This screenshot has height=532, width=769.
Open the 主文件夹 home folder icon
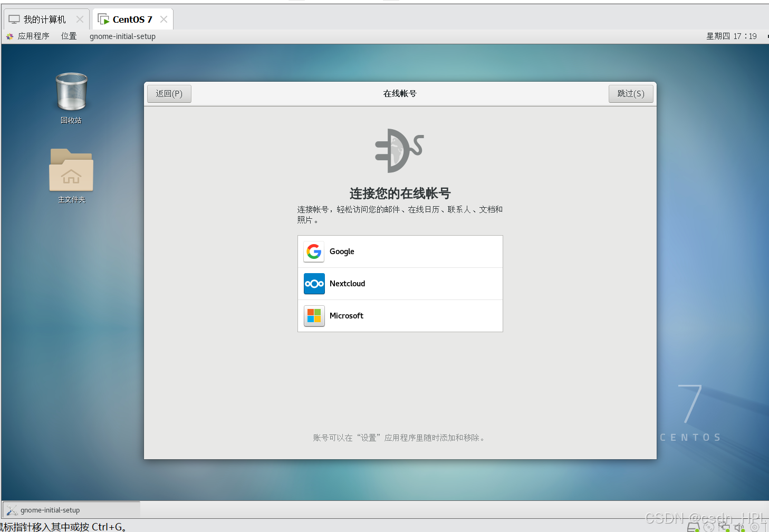(x=71, y=176)
